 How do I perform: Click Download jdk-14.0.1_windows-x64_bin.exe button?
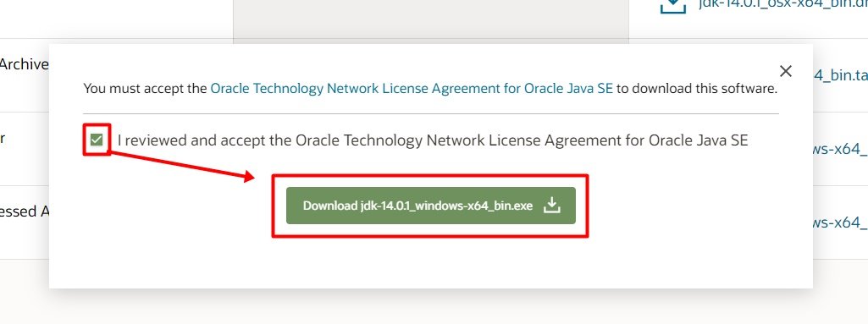point(431,206)
